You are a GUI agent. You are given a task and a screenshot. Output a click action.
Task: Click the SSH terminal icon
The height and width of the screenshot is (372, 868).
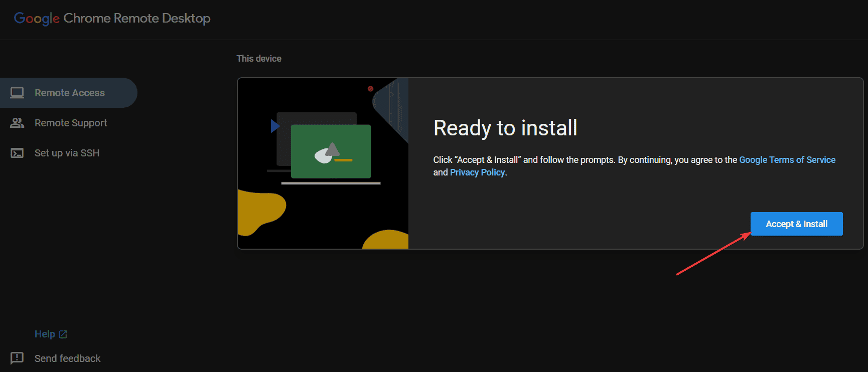[17, 153]
